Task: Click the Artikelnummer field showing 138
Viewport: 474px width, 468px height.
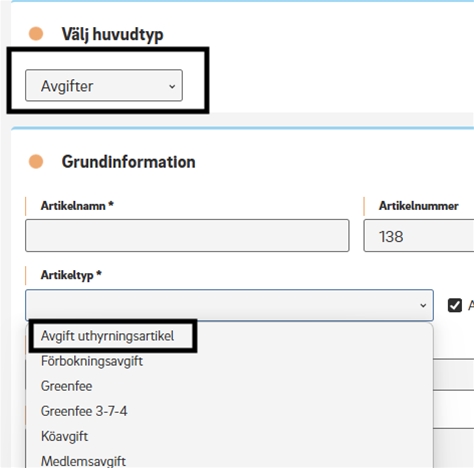Action: pos(419,235)
